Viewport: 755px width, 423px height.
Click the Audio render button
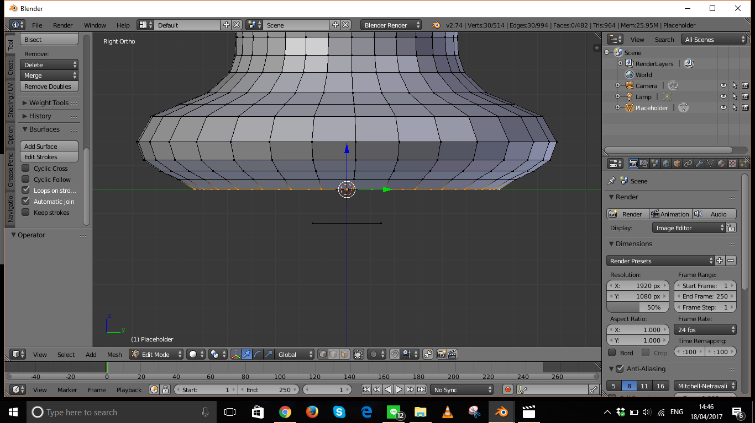tap(715, 214)
